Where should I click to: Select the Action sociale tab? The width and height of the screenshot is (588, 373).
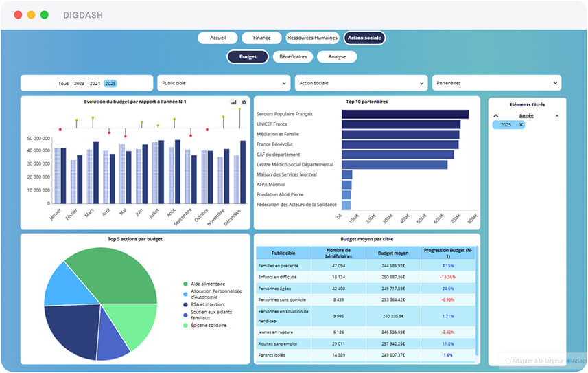364,38
